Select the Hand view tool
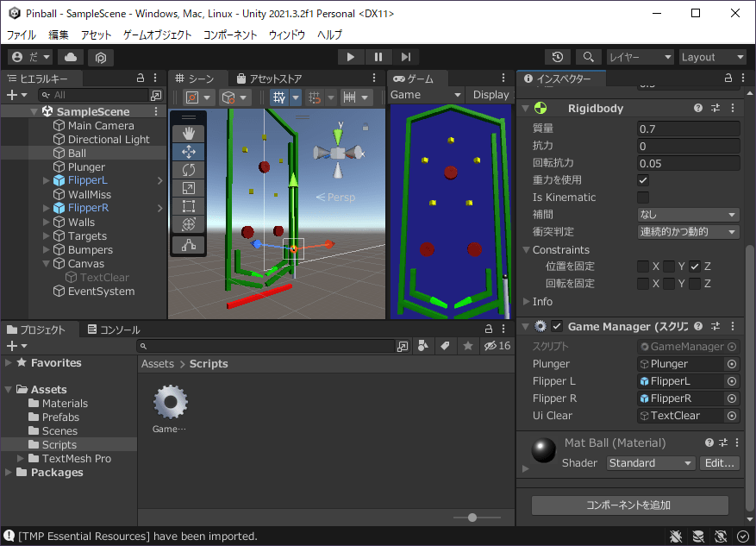The height and width of the screenshot is (546, 756). click(189, 134)
